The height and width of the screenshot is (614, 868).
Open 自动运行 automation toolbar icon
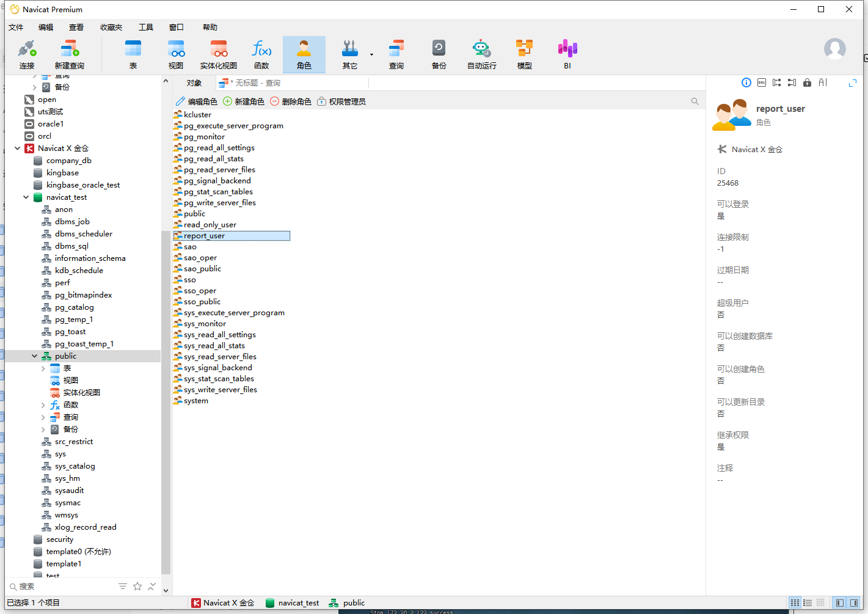[x=482, y=55]
